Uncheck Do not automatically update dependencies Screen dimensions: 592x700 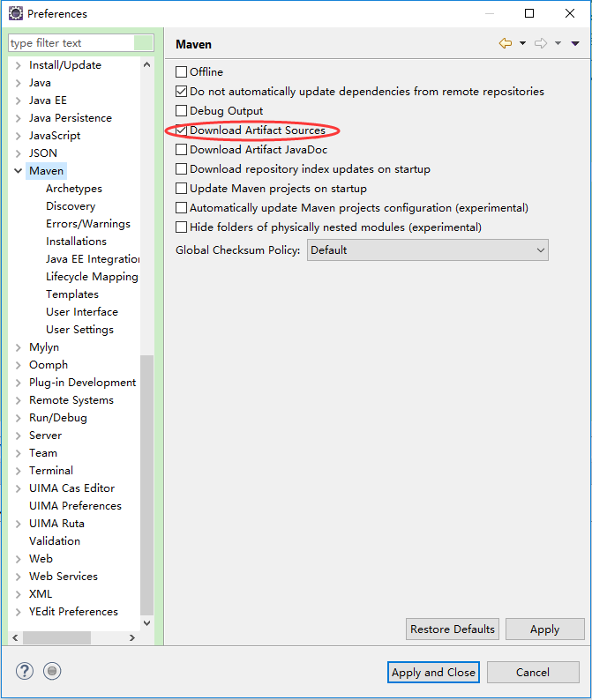point(181,92)
